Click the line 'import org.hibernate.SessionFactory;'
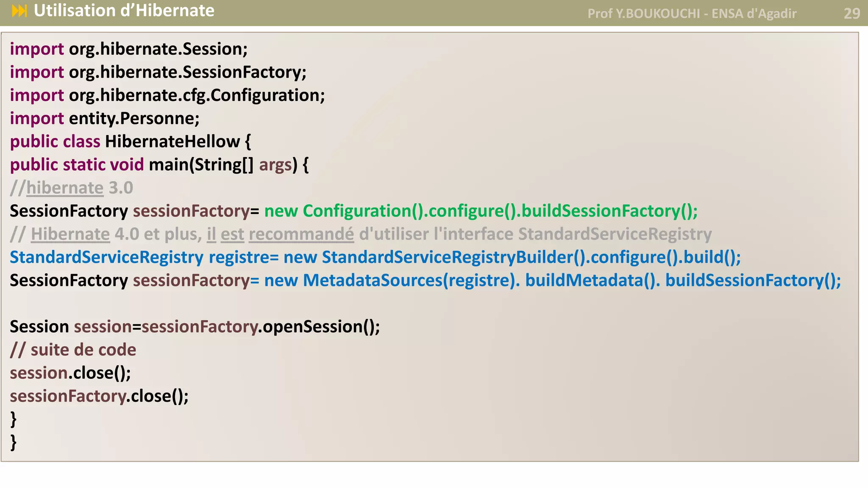The height and width of the screenshot is (488, 868). (x=158, y=72)
